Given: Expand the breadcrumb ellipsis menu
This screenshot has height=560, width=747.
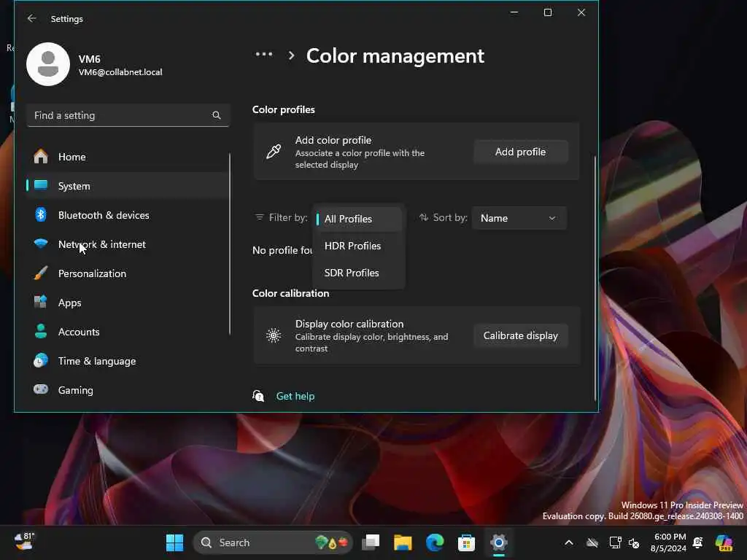Looking at the screenshot, I should (264, 55).
